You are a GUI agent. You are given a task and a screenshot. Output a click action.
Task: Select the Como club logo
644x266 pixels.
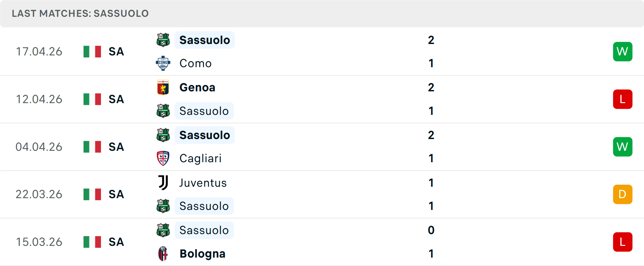[x=163, y=63]
